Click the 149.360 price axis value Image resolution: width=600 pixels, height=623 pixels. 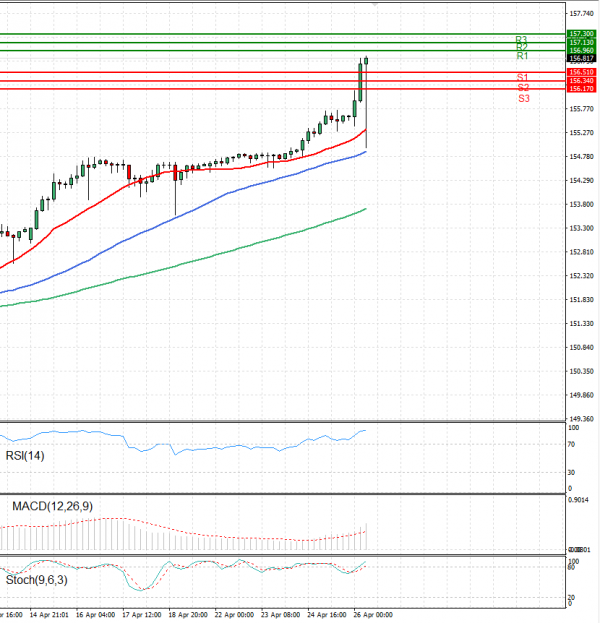(x=581, y=419)
